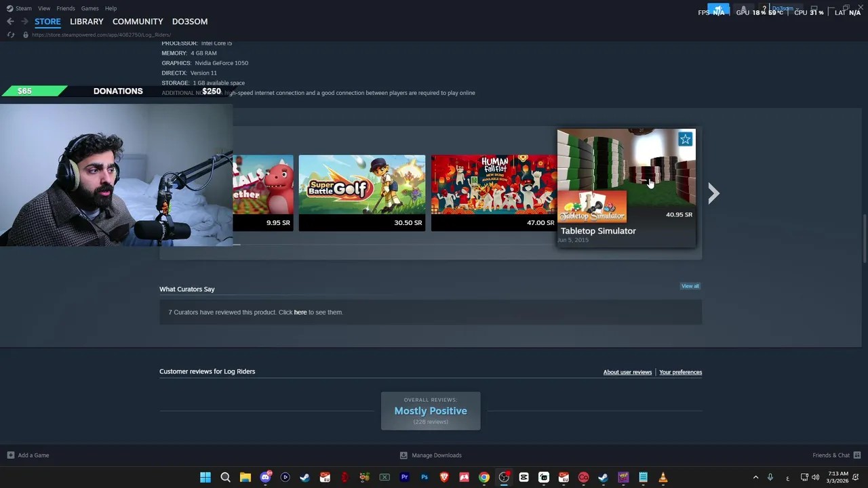Viewport: 868px width, 488px height.
Task: Show next similar games with right arrow
Action: pos(713,194)
